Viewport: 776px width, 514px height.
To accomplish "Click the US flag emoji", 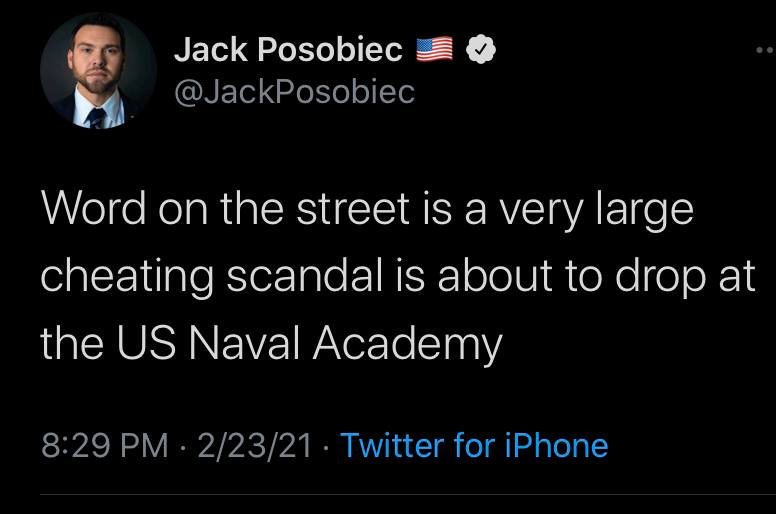I will 434,48.
